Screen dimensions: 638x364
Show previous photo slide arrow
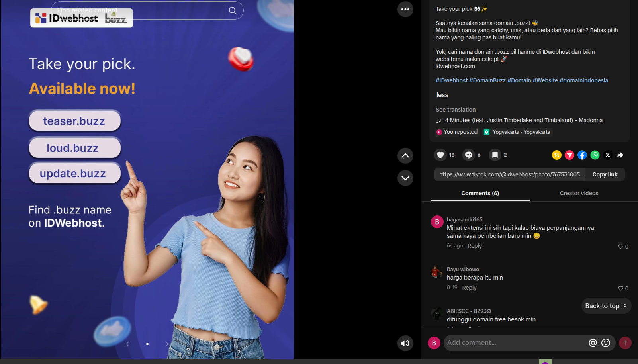(x=128, y=344)
